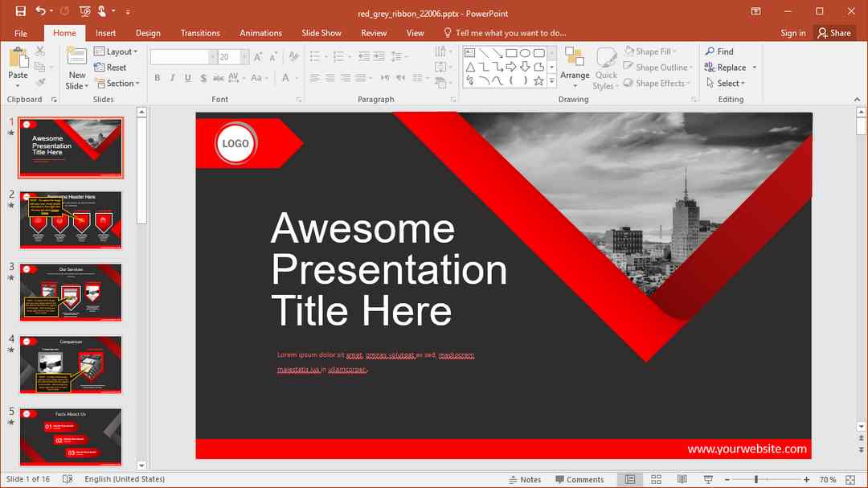Click the Share button
Image resolution: width=868 pixels, height=488 pixels.
click(x=834, y=33)
